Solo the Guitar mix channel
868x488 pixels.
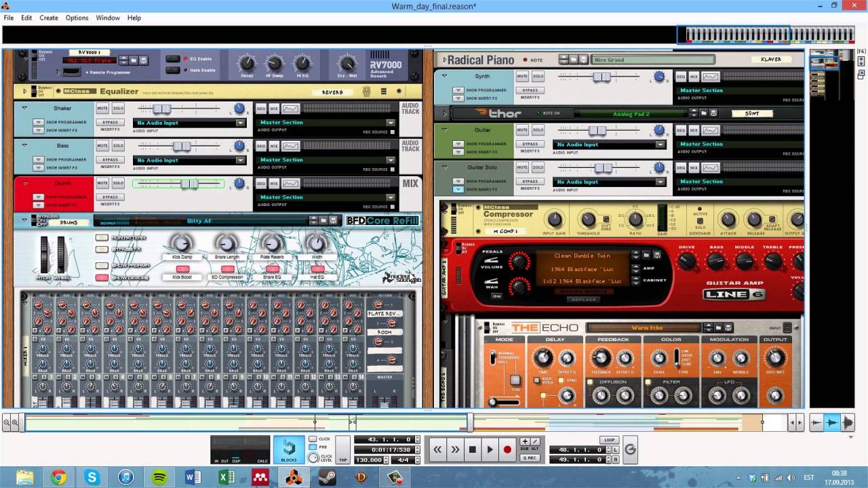538,130
